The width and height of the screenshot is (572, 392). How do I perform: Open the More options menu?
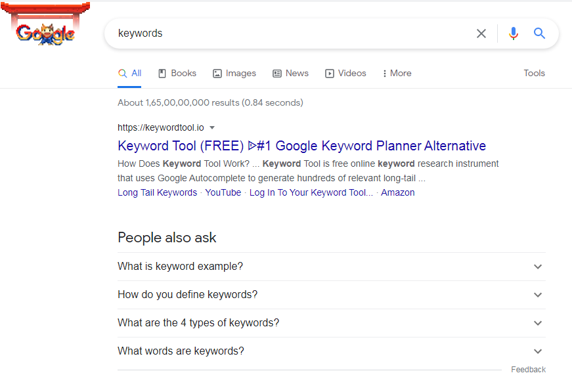(397, 74)
